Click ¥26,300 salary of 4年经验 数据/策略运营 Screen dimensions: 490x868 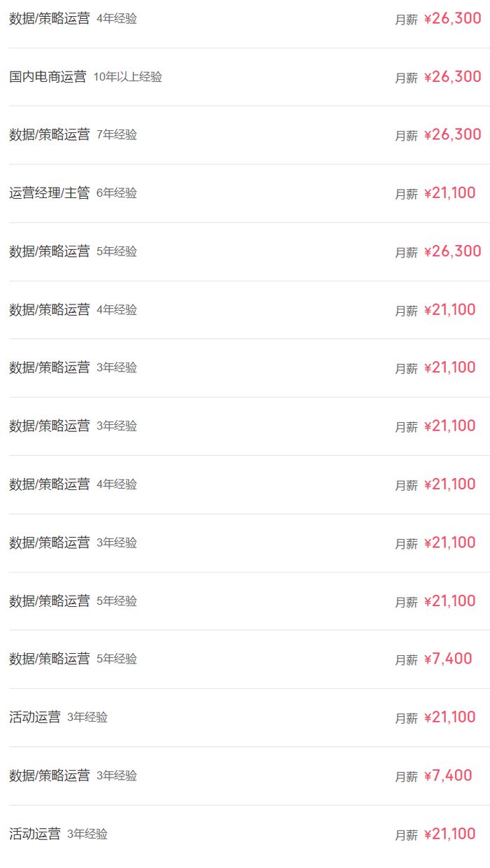click(452, 19)
